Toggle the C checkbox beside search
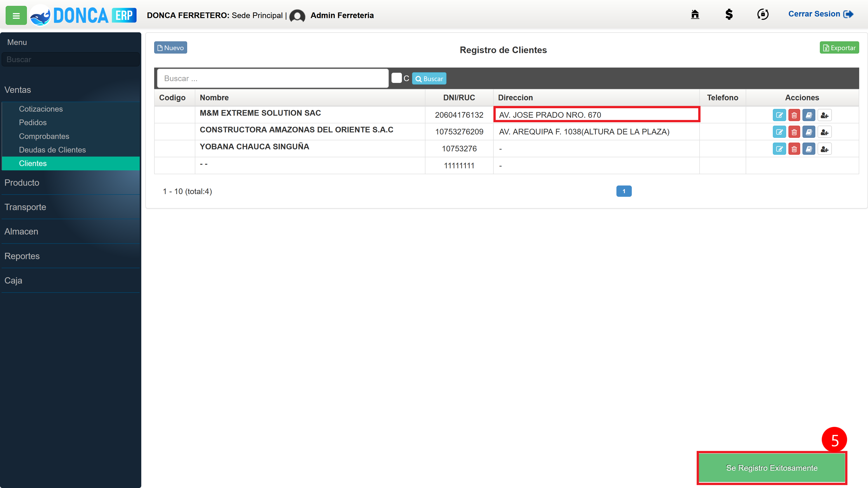This screenshot has height=488, width=868. 396,78
